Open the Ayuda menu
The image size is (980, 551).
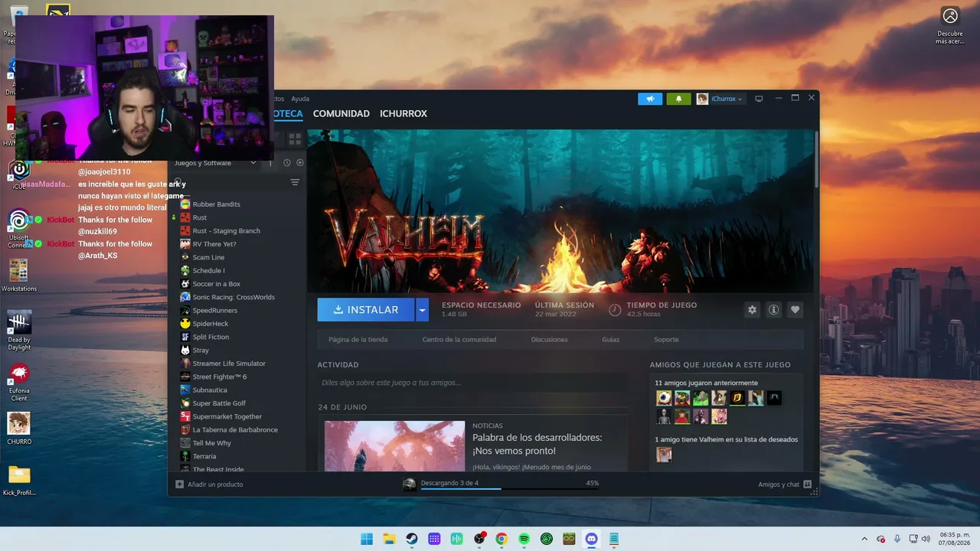[300, 99]
